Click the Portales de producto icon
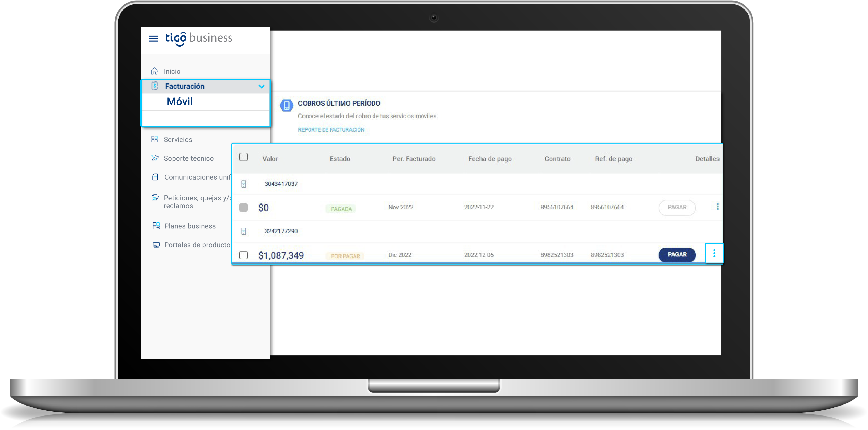868x430 pixels. [x=156, y=245]
